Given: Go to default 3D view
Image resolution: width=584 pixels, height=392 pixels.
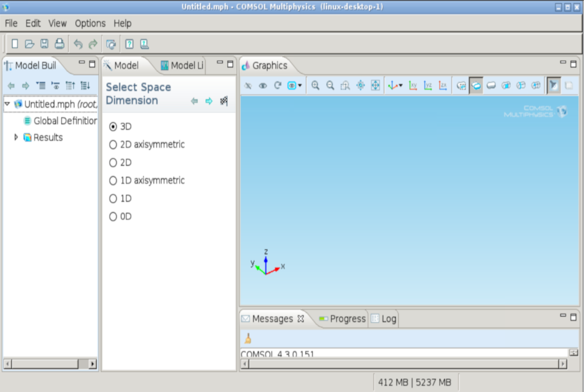Looking at the screenshot, I should pyautogui.click(x=392, y=85).
